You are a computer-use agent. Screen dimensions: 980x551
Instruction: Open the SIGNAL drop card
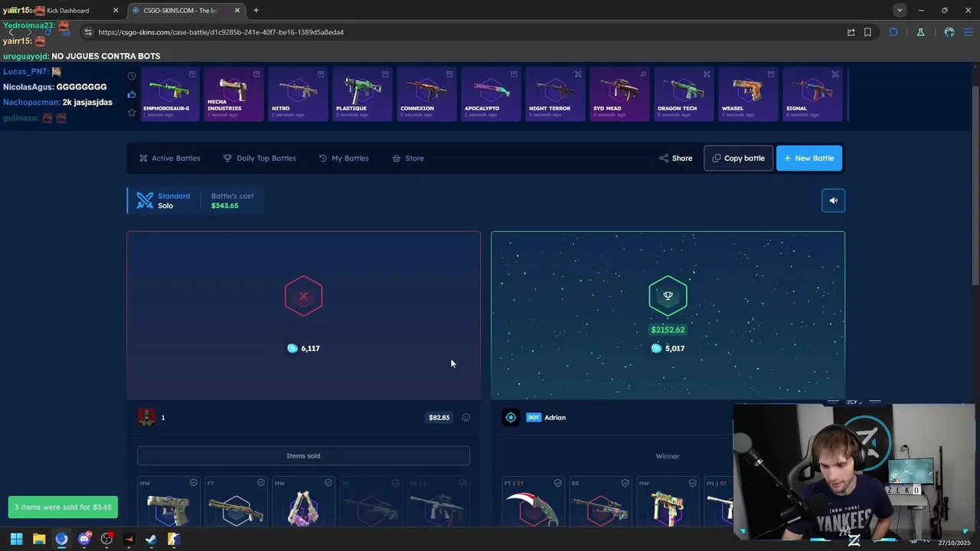812,94
